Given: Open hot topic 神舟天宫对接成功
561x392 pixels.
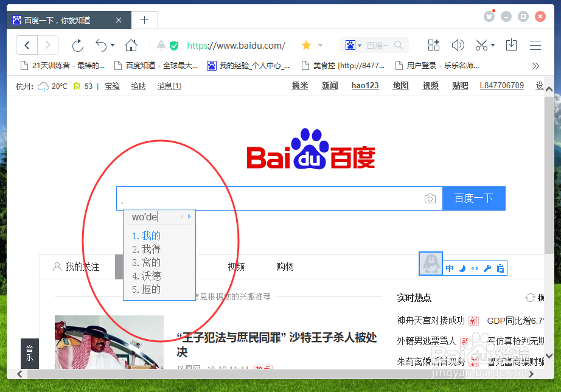Looking at the screenshot, I should pyautogui.click(x=431, y=320).
